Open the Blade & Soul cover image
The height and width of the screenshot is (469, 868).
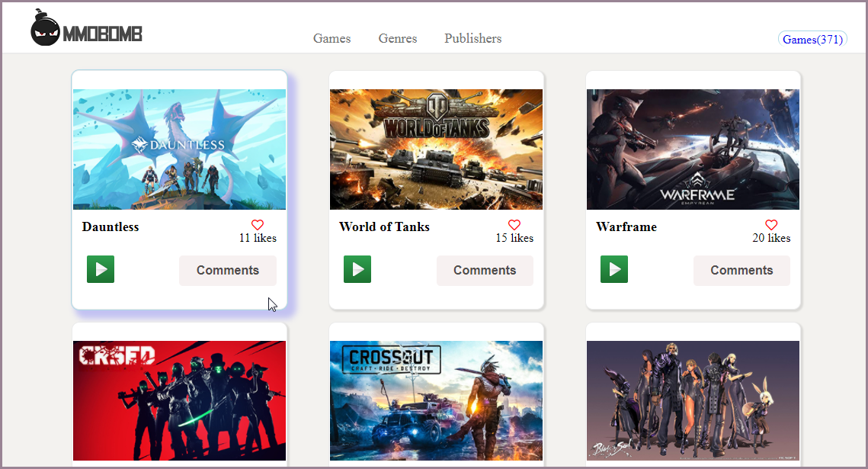point(693,401)
